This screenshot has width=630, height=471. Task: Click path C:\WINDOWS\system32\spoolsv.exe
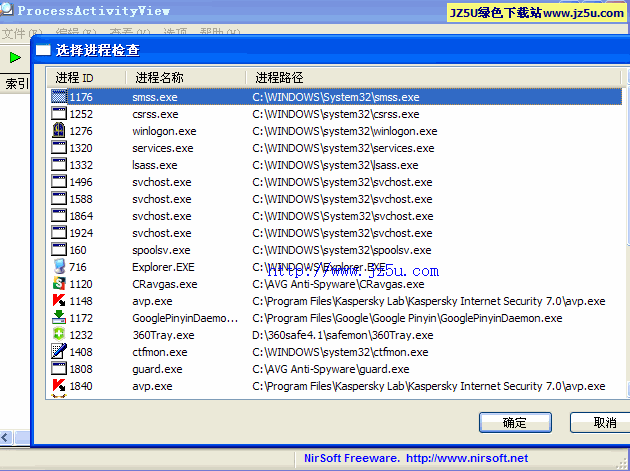342,250
